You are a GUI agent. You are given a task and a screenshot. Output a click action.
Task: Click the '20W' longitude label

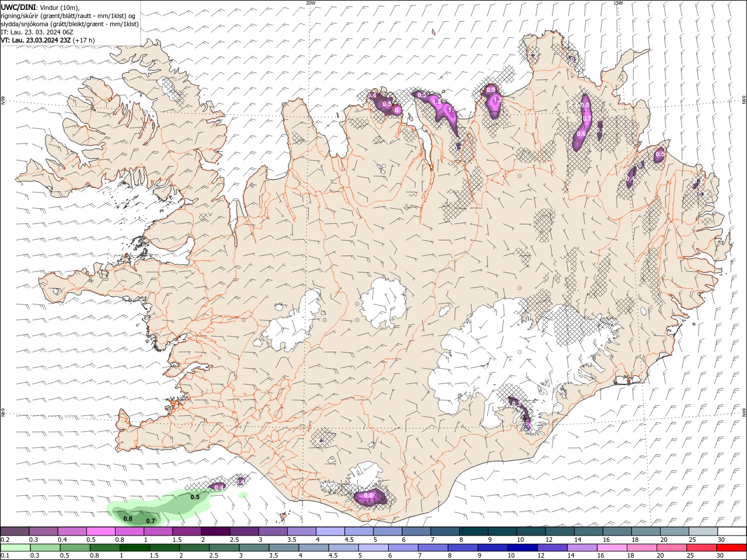coord(310,3)
